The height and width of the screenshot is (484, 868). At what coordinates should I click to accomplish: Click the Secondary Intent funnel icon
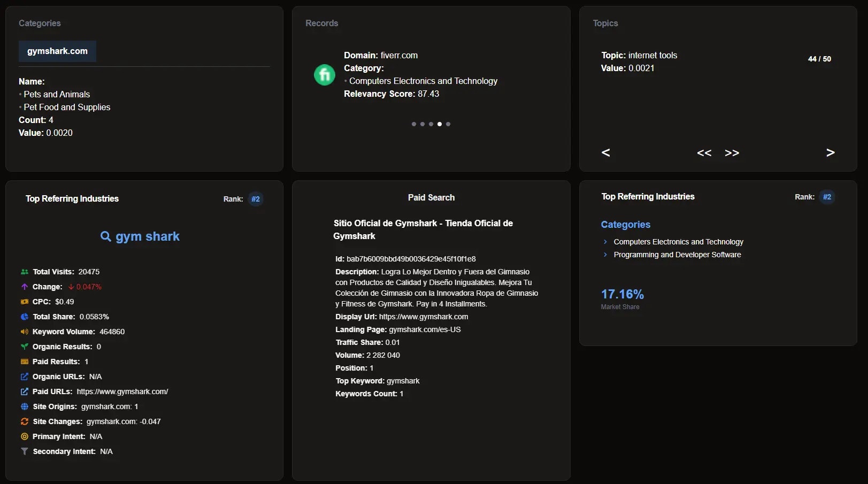[x=25, y=451]
